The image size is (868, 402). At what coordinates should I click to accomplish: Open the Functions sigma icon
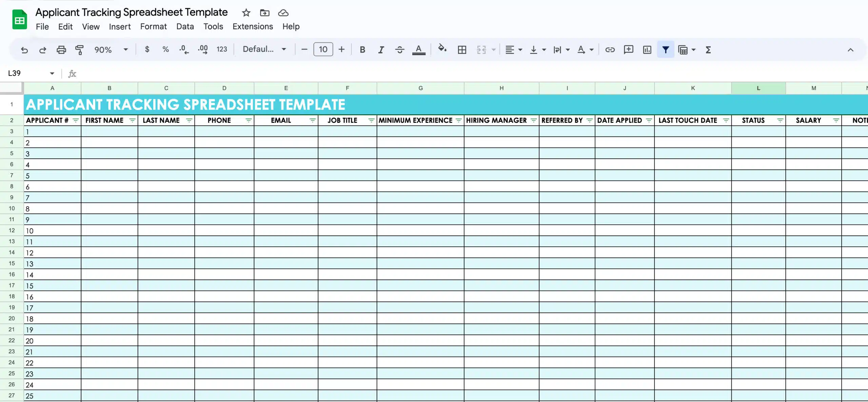[708, 50]
